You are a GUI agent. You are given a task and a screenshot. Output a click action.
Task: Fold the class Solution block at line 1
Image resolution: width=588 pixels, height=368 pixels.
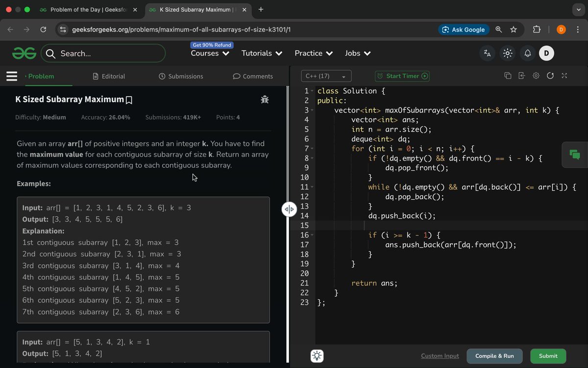click(x=312, y=91)
